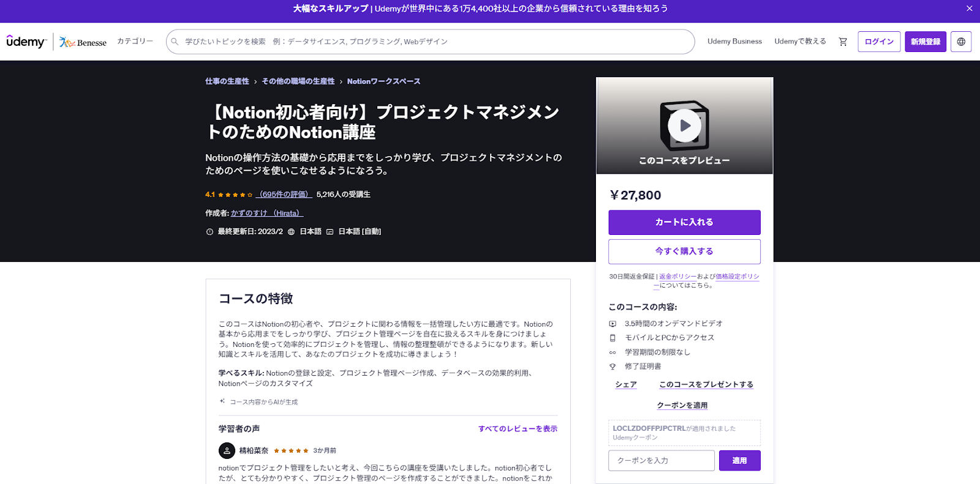Screen dimensions: 980x484
Task: Open the 返金ポリシー link
Action: click(677, 277)
